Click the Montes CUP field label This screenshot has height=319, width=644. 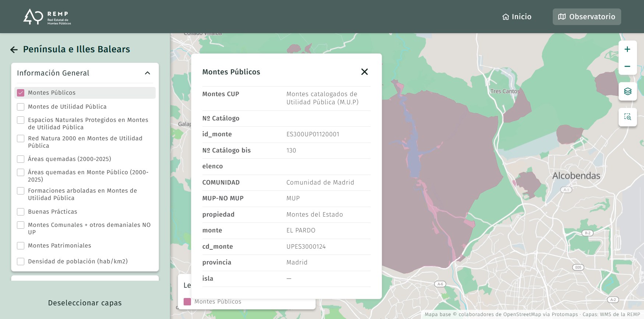coord(221,94)
